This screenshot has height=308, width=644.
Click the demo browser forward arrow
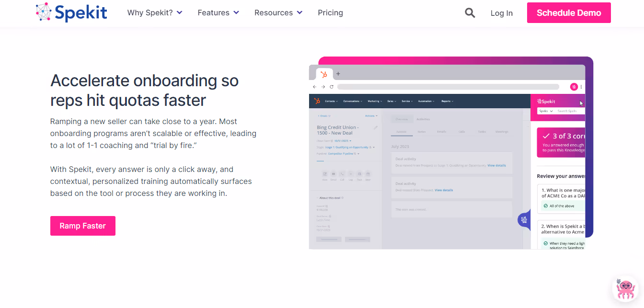[323, 87]
